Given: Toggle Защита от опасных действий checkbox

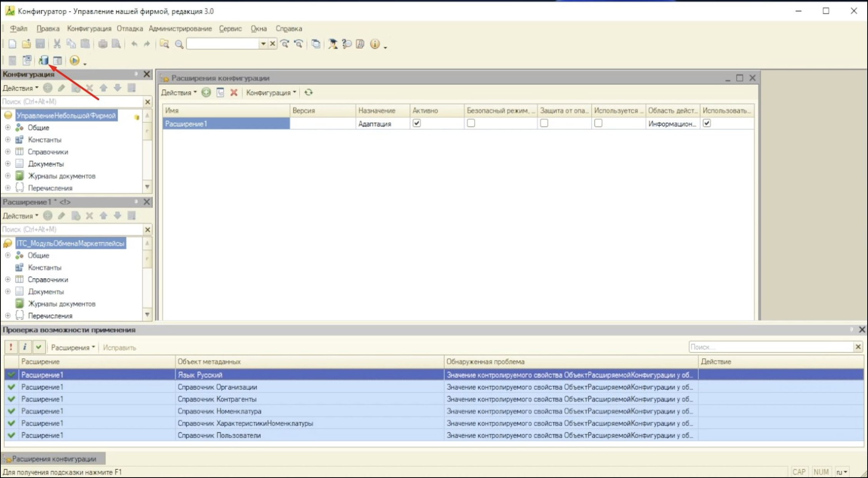Looking at the screenshot, I should [544, 123].
